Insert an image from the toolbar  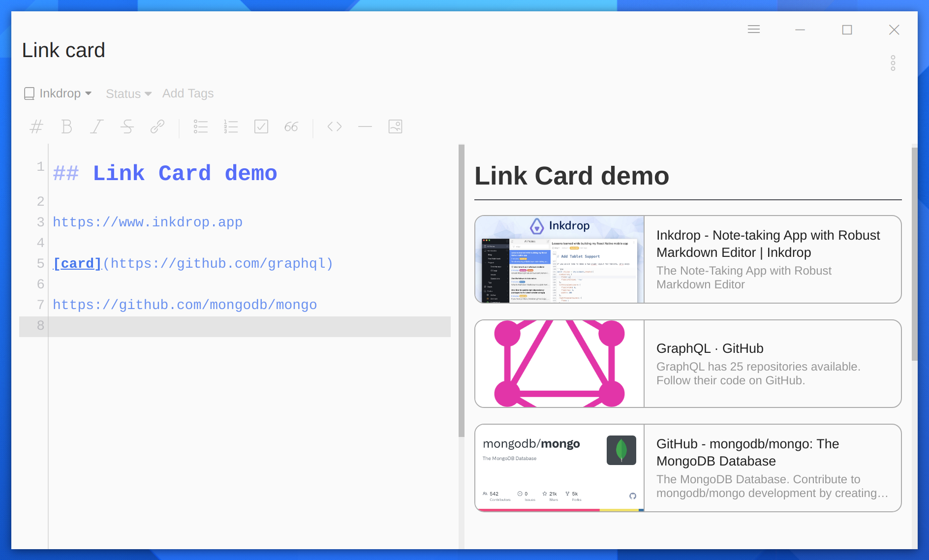(x=396, y=127)
